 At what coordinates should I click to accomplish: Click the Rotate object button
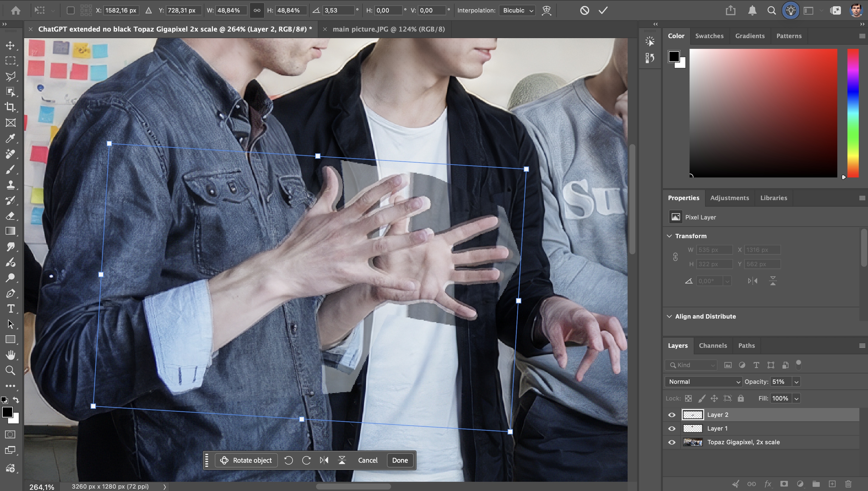pyautogui.click(x=246, y=460)
